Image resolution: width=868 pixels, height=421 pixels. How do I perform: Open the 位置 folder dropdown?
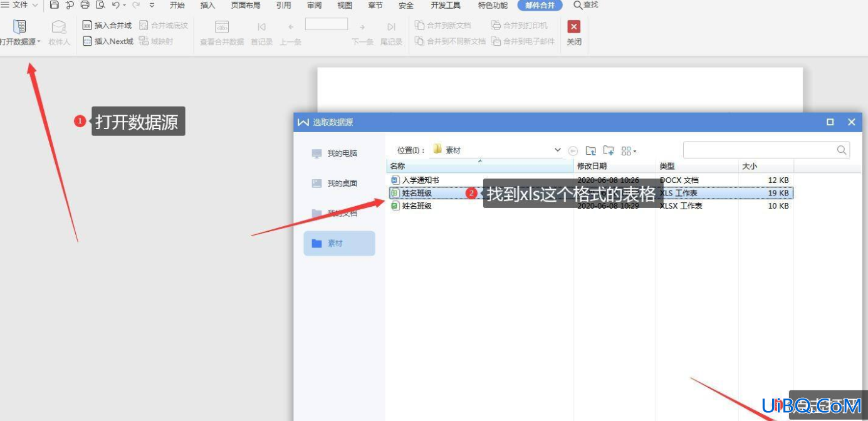click(x=558, y=150)
